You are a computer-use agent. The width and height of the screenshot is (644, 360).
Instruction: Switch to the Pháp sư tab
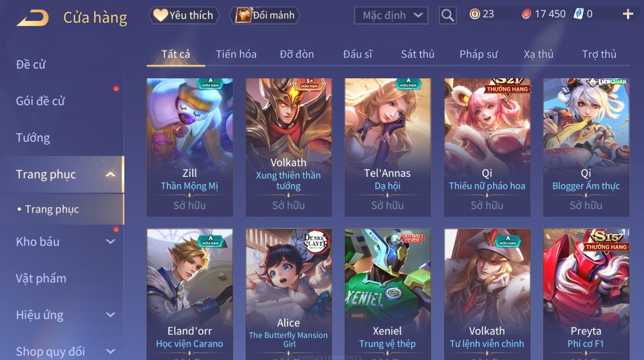(x=478, y=54)
